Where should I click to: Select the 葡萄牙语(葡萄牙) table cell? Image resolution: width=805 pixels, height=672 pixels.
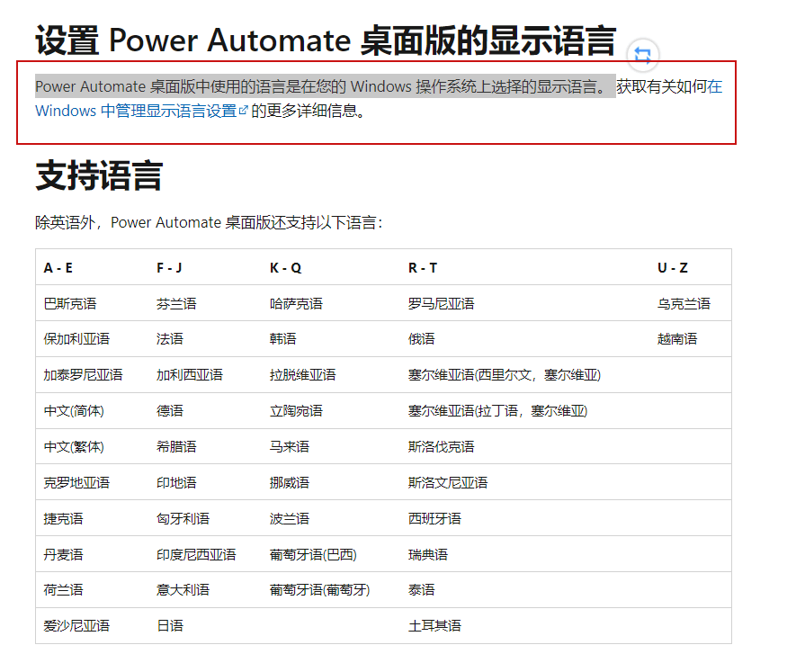pyautogui.click(x=320, y=590)
